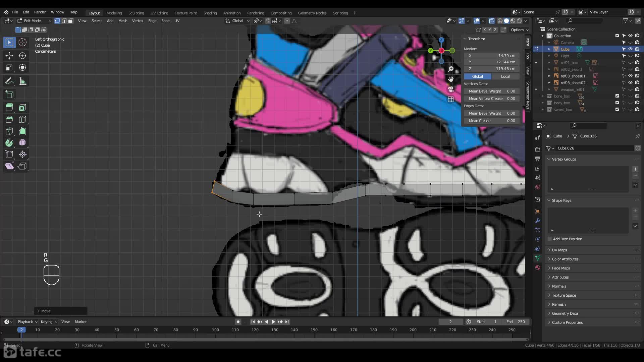Switch to the Shading workspace tab

click(210, 13)
